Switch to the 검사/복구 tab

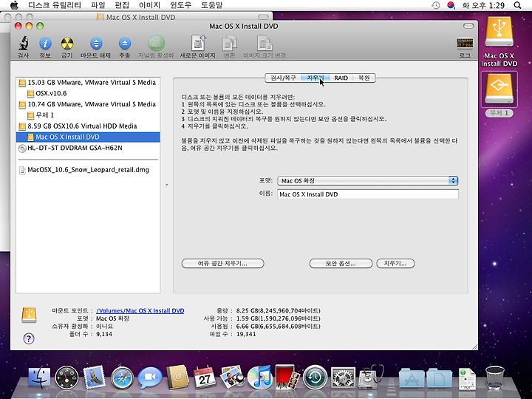coord(283,78)
